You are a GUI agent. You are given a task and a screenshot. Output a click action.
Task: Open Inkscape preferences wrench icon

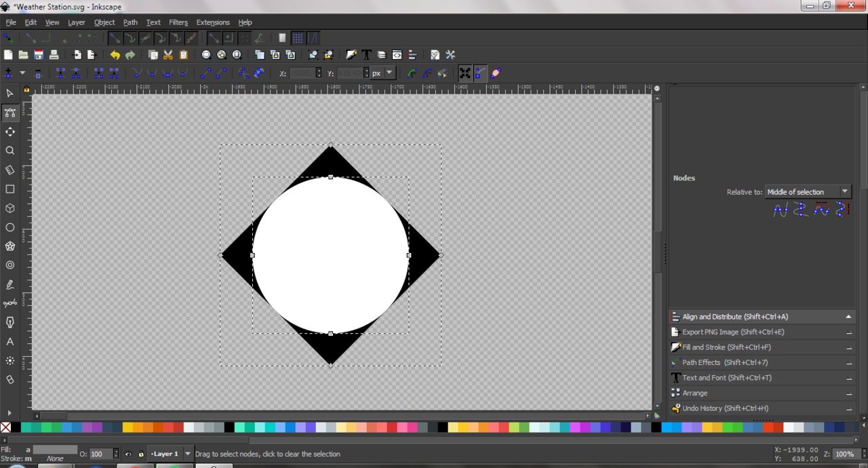(450, 55)
